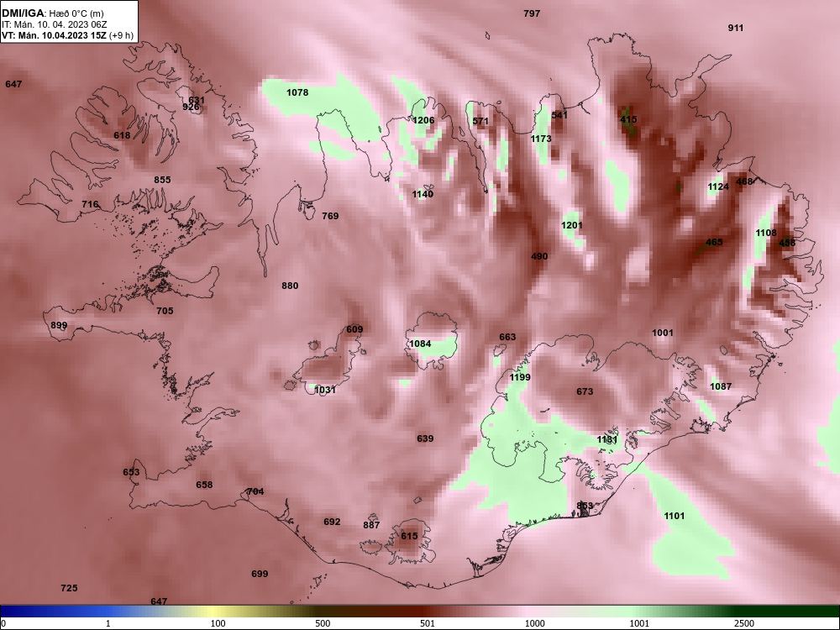Click the map value 1108

pyautogui.click(x=766, y=233)
